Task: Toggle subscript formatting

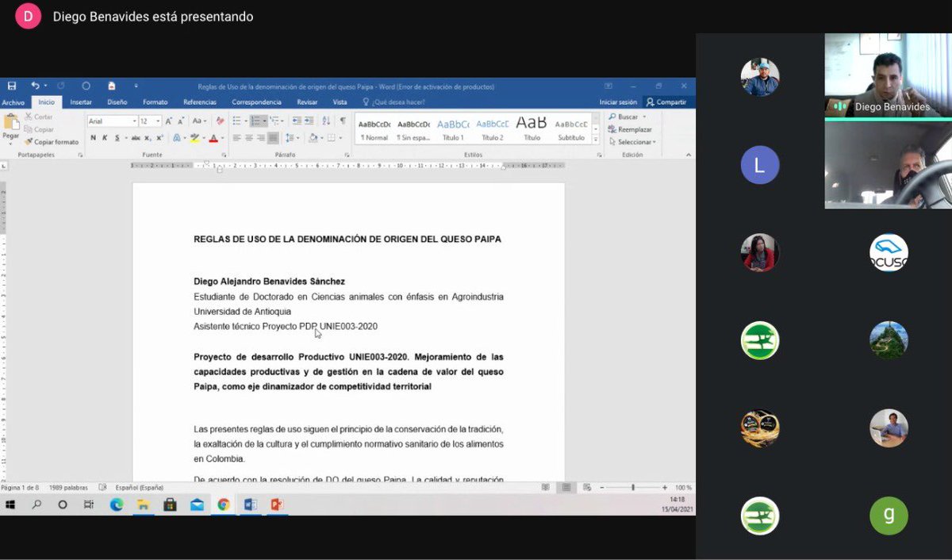Action: tap(148, 138)
